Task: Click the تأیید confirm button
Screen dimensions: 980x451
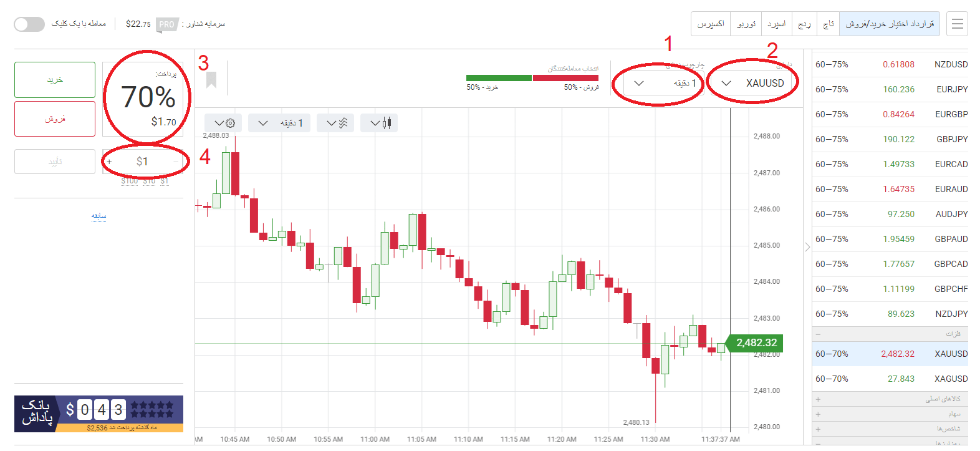Action: click(55, 162)
